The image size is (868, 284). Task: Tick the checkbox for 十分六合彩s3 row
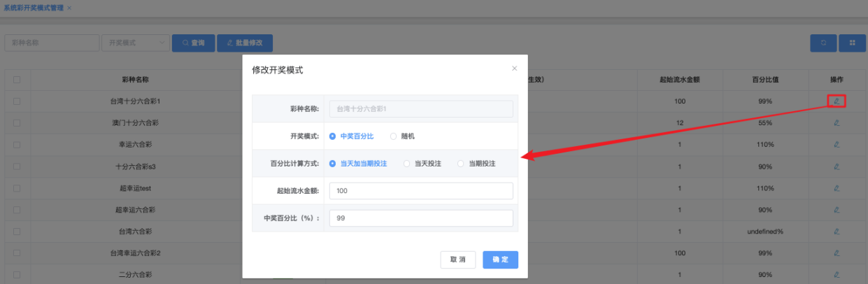pyautogui.click(x=17, y=166)
